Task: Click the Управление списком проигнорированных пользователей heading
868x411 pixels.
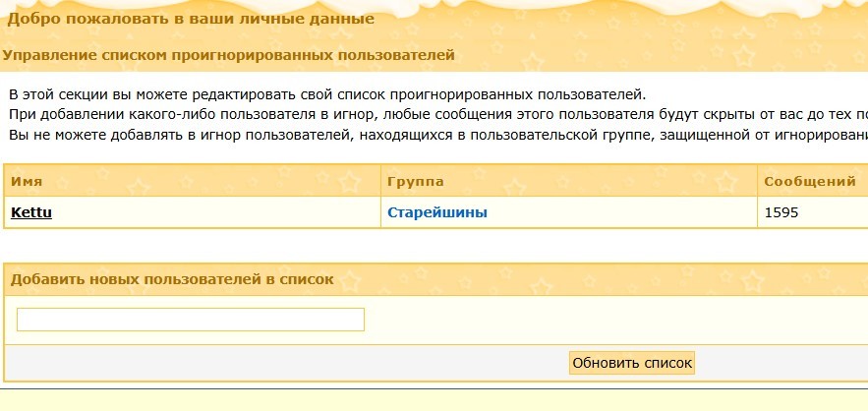Action: [x=229, y=55]
